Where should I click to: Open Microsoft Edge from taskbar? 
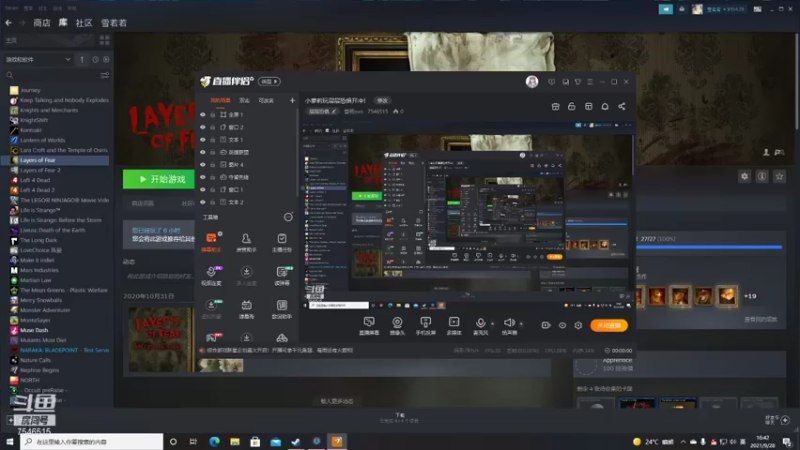(214, 441)
